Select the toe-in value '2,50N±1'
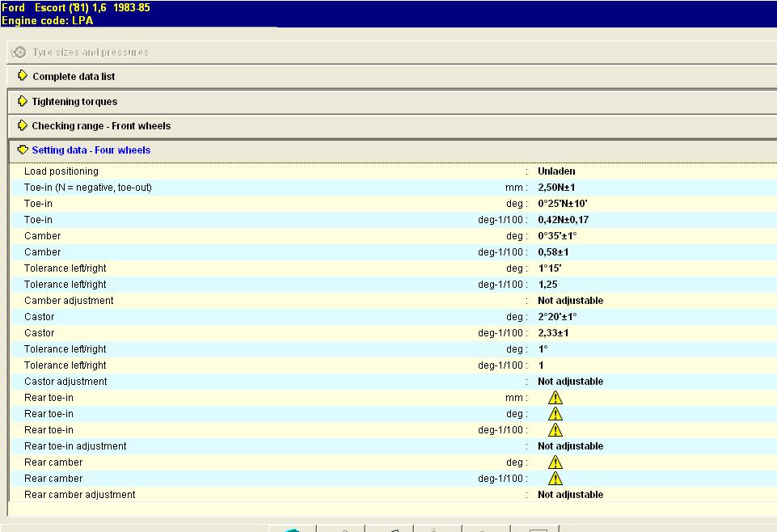The image size is (777, 532). click(556, 188)
